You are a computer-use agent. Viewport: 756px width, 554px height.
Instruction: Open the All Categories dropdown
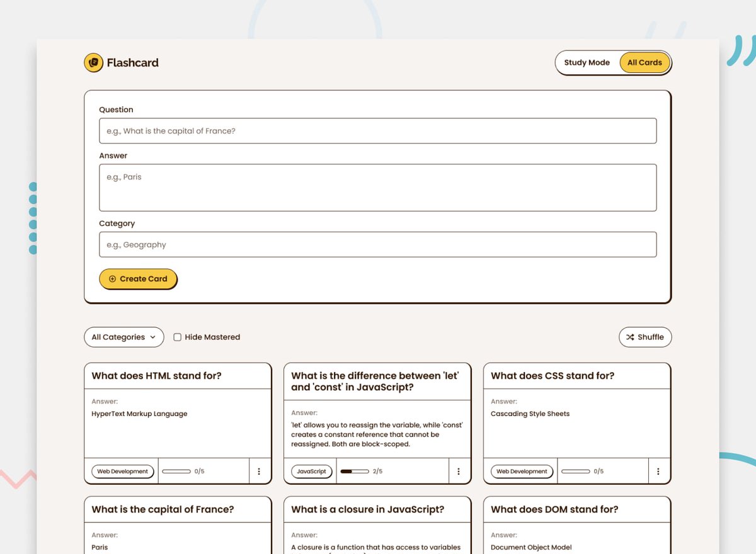[x=123, y=337]
